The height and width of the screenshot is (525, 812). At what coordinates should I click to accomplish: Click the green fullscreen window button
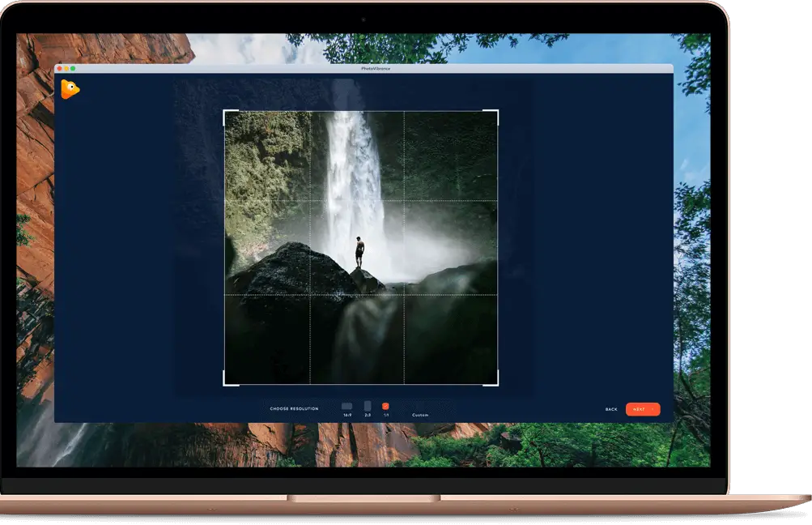[73, 68]
